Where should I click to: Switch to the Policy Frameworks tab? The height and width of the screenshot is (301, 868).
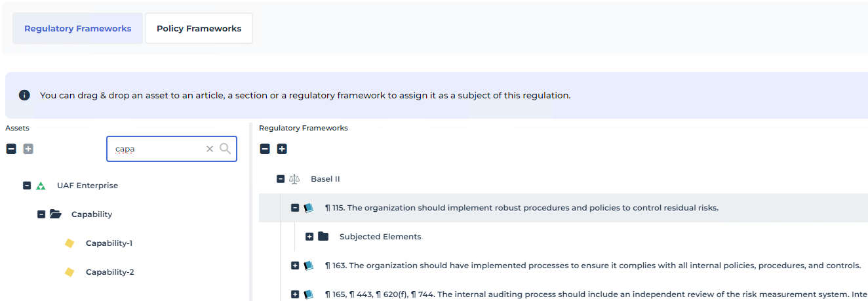click(x=199, y=28)
